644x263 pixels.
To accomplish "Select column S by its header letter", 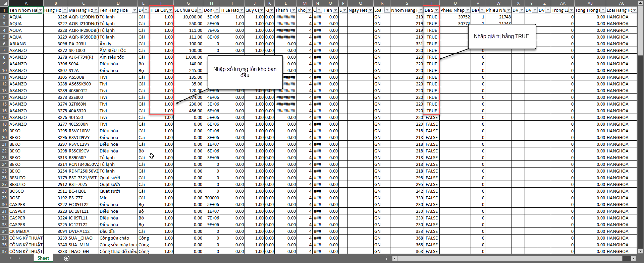I will tap(407, 3).
